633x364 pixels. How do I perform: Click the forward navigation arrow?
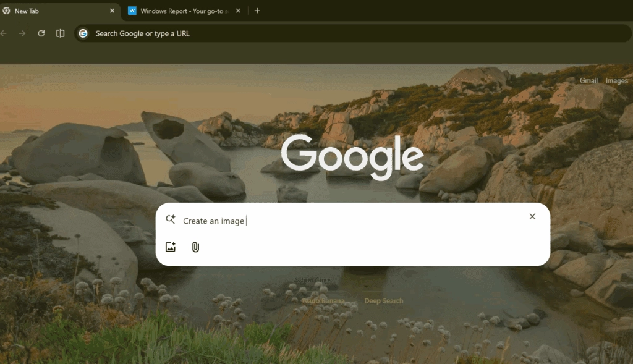coord(21,33)
